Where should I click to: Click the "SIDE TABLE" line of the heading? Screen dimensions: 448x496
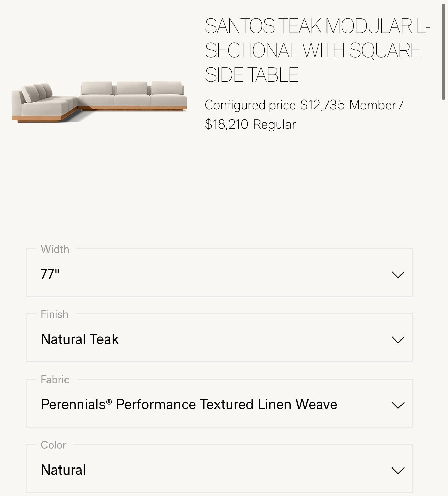point(251,75)
